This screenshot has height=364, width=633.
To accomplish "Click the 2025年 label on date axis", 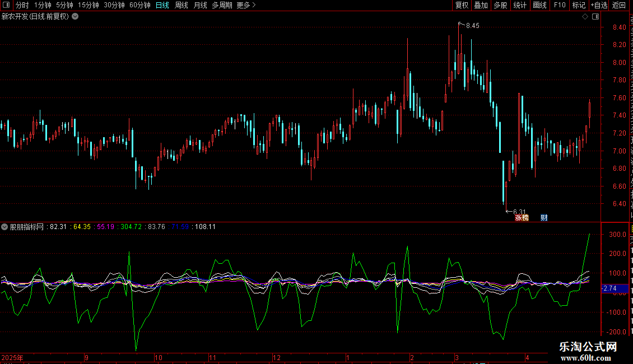I will click(12, 357).
